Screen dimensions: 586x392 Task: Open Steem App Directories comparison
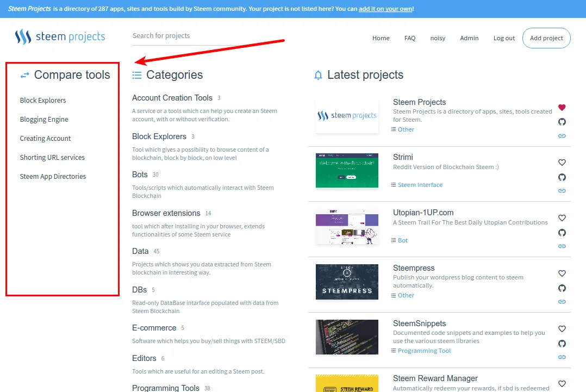53,176
